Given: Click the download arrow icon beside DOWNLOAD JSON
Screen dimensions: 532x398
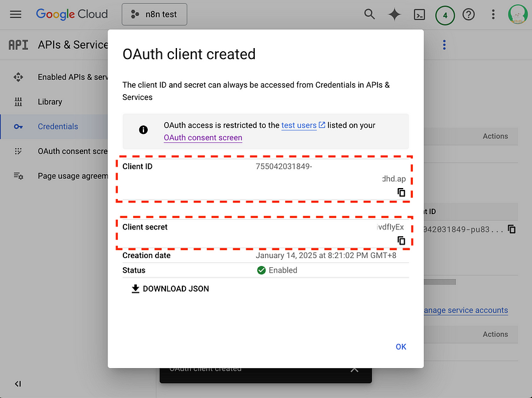Looking at the screenshot, I should 136,288.
